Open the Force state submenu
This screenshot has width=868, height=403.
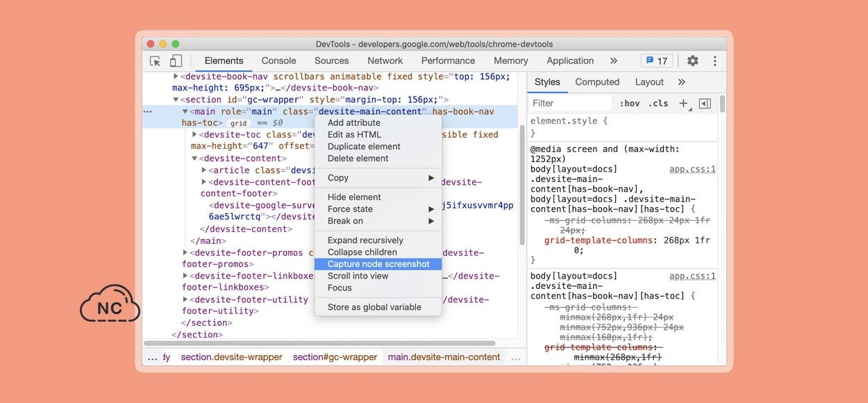pos(378,209)
